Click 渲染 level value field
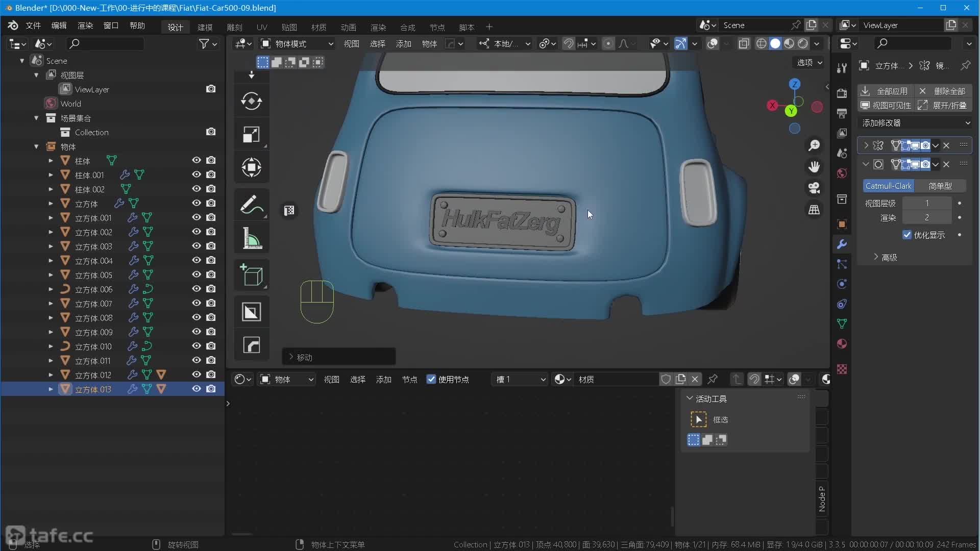 [x=926, y=217]
